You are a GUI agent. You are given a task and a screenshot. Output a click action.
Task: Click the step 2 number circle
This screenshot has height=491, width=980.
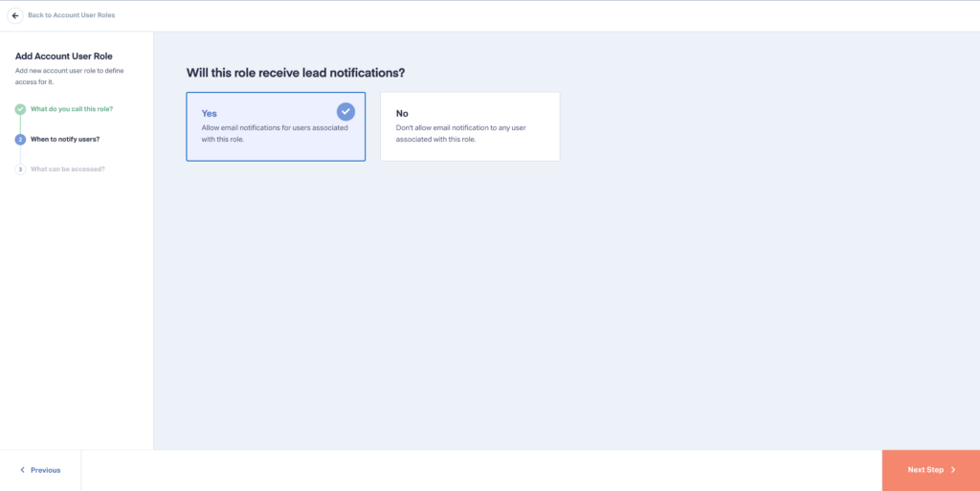[x=20, y=140]
